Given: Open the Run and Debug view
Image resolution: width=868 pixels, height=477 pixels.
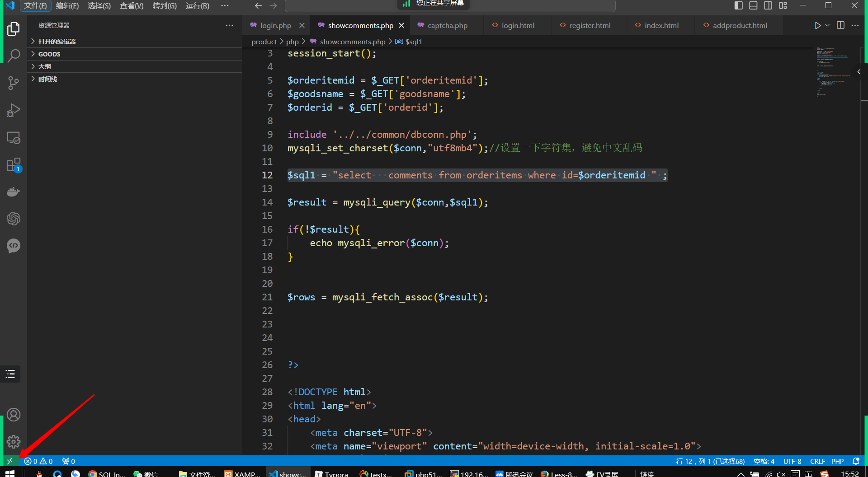Looking at the screenshot, I should tap(14, 110).
